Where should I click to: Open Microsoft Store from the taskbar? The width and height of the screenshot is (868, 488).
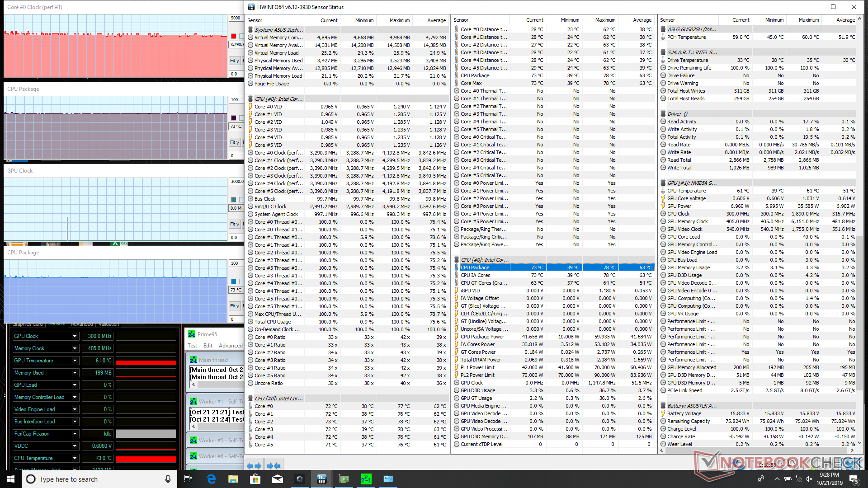[x=255, y=479]
